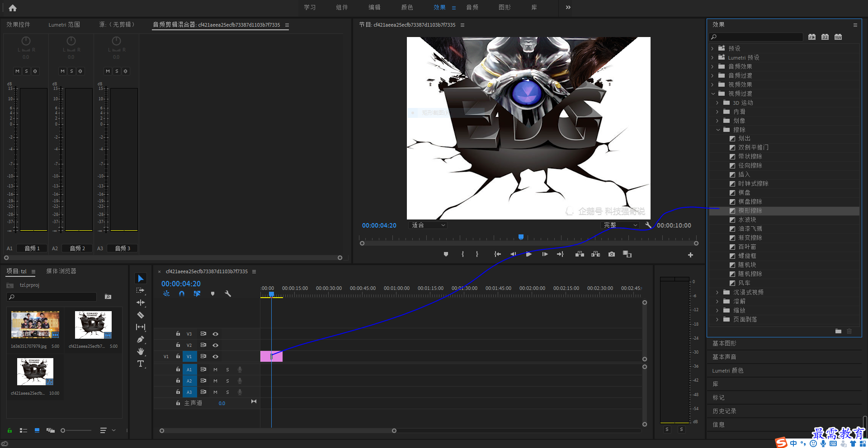Solo track A2 in timeline
This screenshot has width=868, height=448.
[x=227, y=381]
